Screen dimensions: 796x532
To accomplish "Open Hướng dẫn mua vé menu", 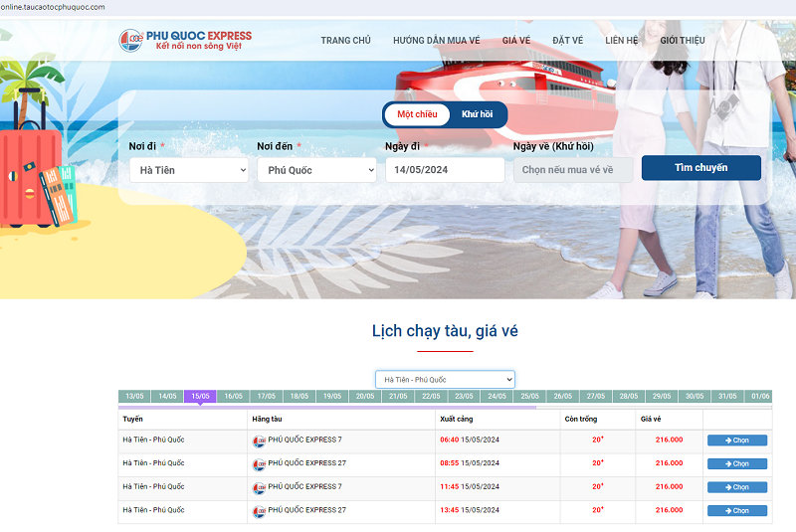I will coord(436,41).
